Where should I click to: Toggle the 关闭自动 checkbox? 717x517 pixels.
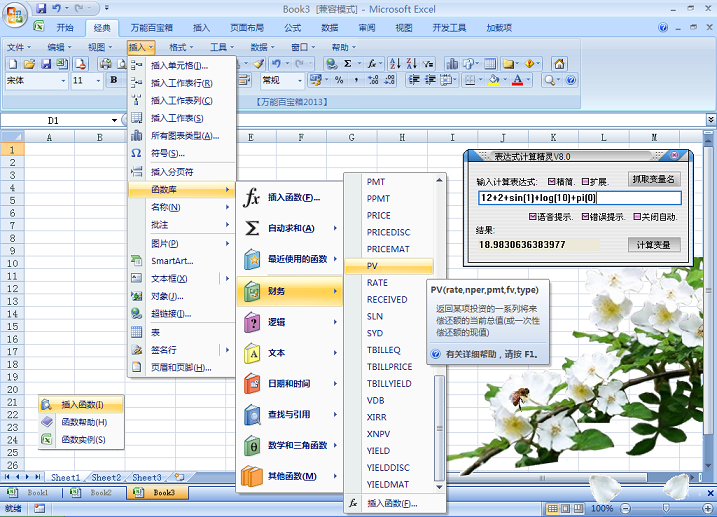tap(637, 217)
